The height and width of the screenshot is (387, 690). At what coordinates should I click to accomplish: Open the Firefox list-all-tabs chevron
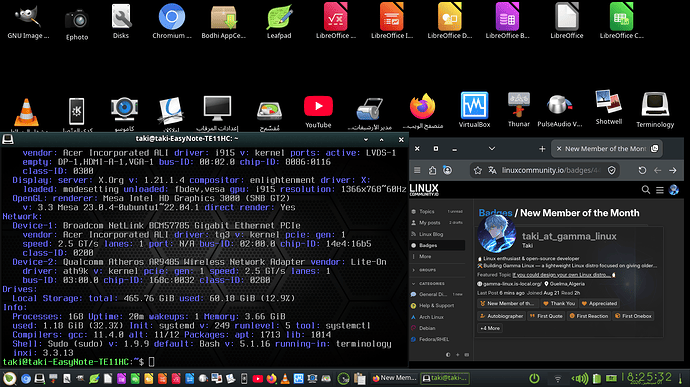tap(492, 149)
